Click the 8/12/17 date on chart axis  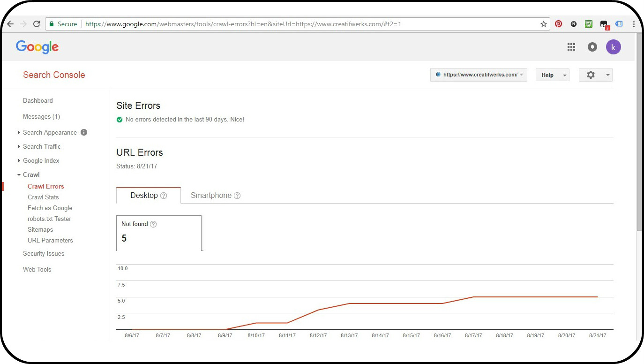[318, 336]
